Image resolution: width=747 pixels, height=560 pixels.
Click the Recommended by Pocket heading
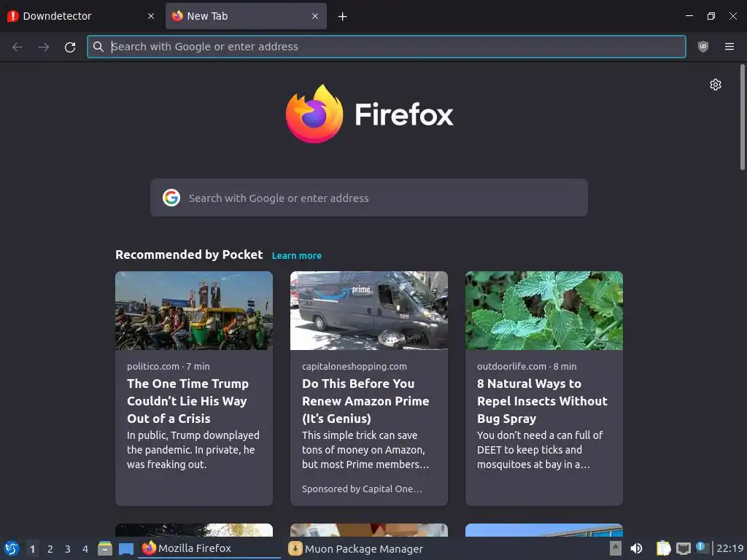point(189,254)
